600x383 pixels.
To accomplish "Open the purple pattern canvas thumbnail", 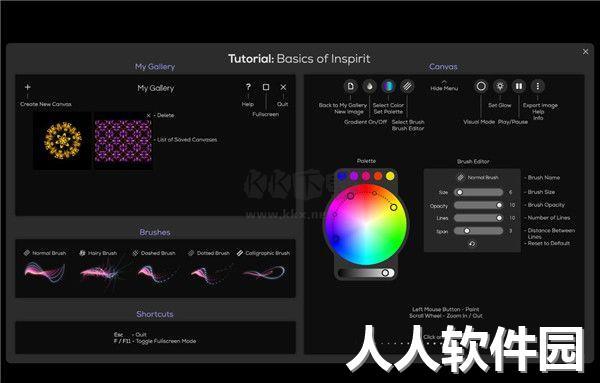I will pos(123,141).
